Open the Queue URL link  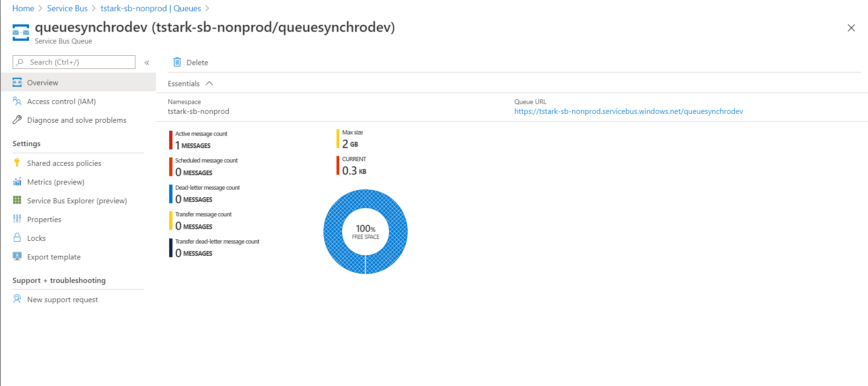pos(629,111)
